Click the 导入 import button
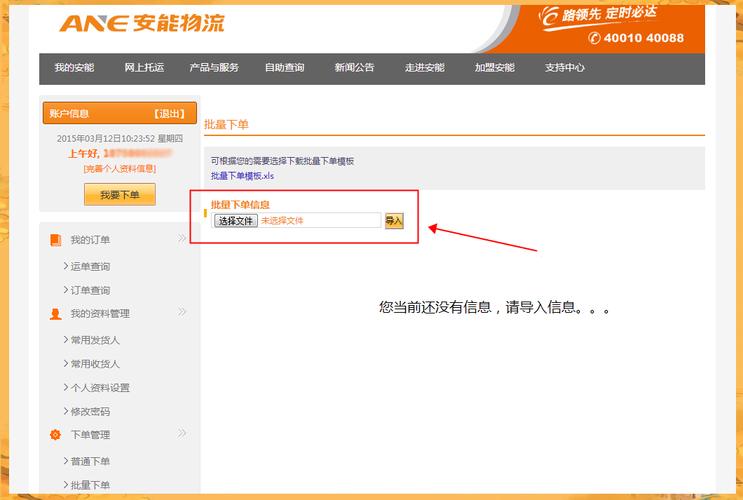The width and height of the screenshot is (743, 500). pyautogui.click(x=394, y=221)
